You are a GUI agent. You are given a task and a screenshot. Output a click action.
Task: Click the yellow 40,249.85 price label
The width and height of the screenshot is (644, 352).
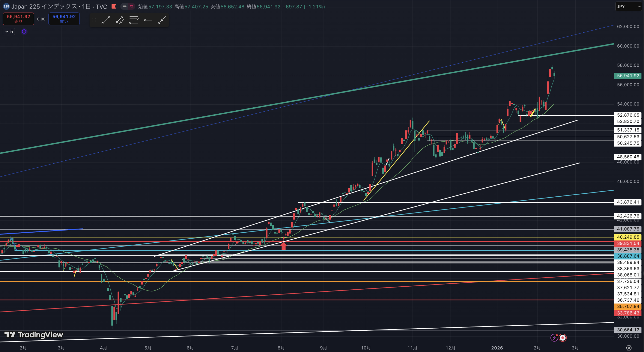coord(628,237)
